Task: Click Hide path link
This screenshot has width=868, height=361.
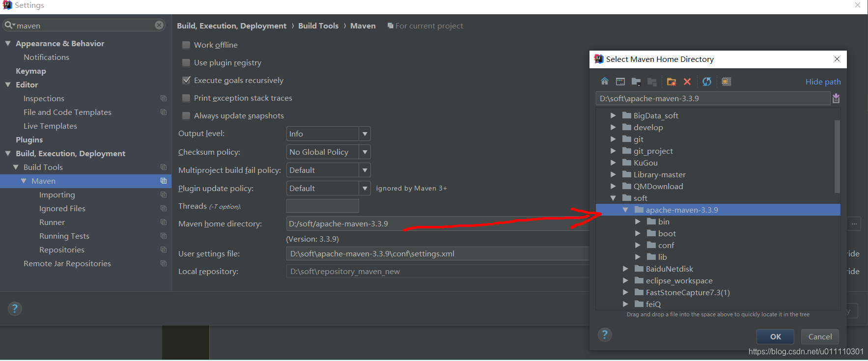Action: [x=823, y=82]
